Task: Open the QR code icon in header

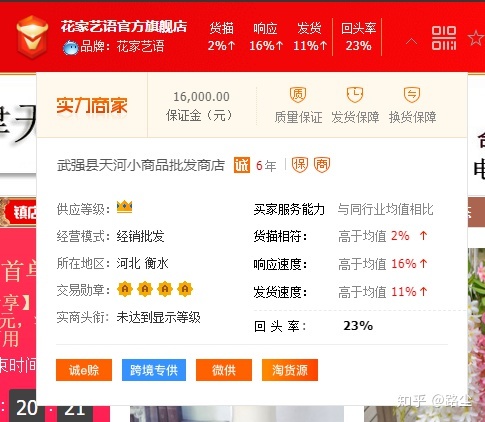Action: pyautogui.click(x=444, y=38)
